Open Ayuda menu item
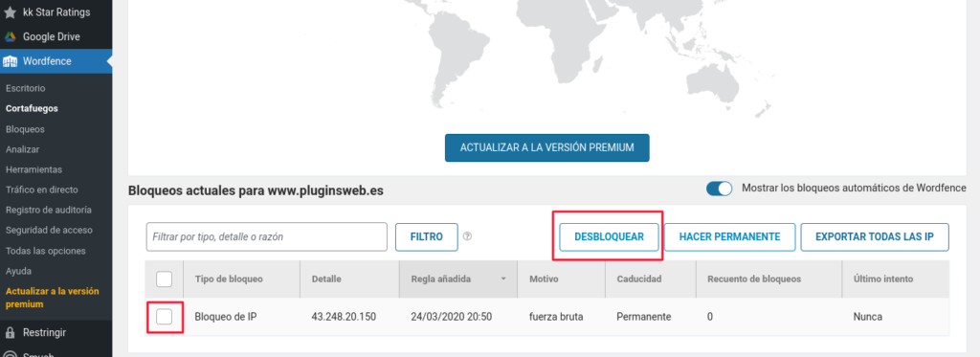 click(x=19, y=272)
